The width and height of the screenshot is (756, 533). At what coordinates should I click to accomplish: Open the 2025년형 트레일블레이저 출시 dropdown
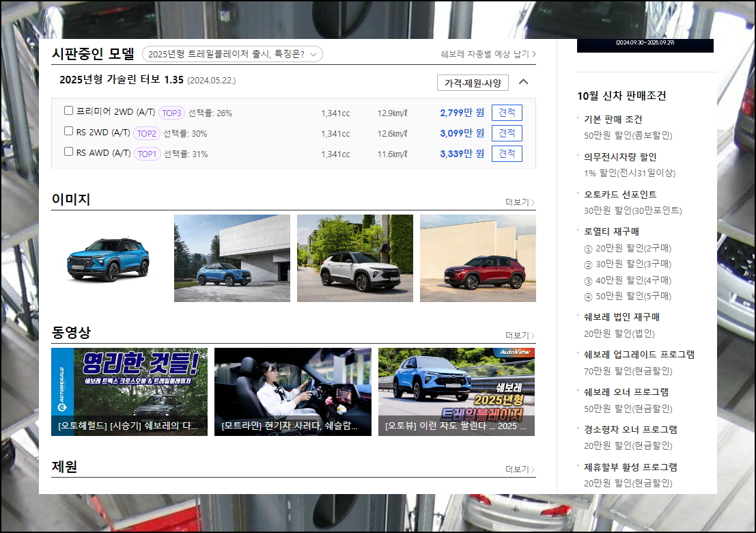click(232, 54)
